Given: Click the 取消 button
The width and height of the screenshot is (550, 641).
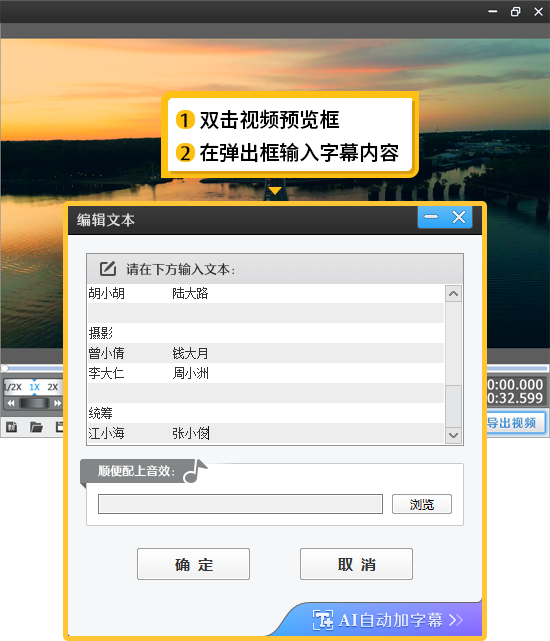Looking at the screenshot, I should pos(356,564).
